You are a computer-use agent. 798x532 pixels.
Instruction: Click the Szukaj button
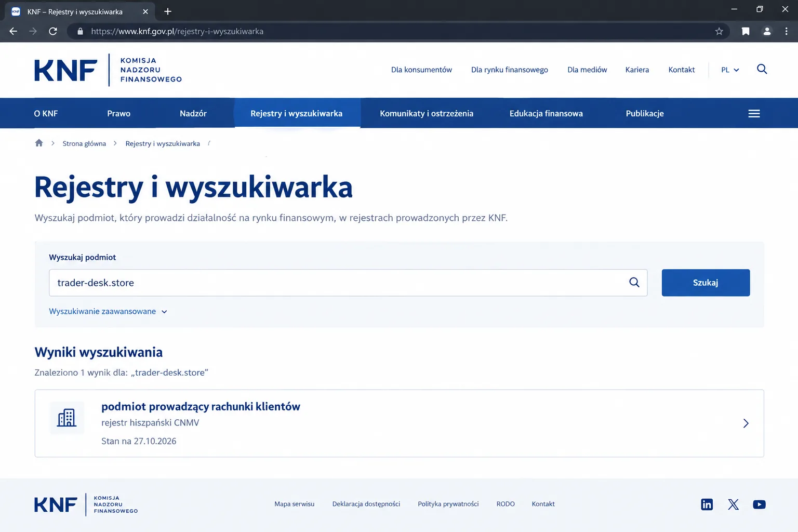(706, 283)
